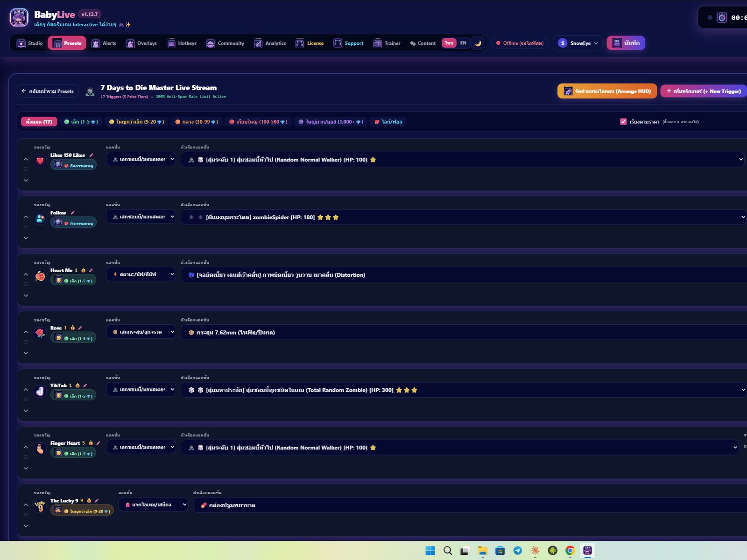Screen dimensions: 747x560
Task: Move the TikTok row up
Action: click(26, 390)
